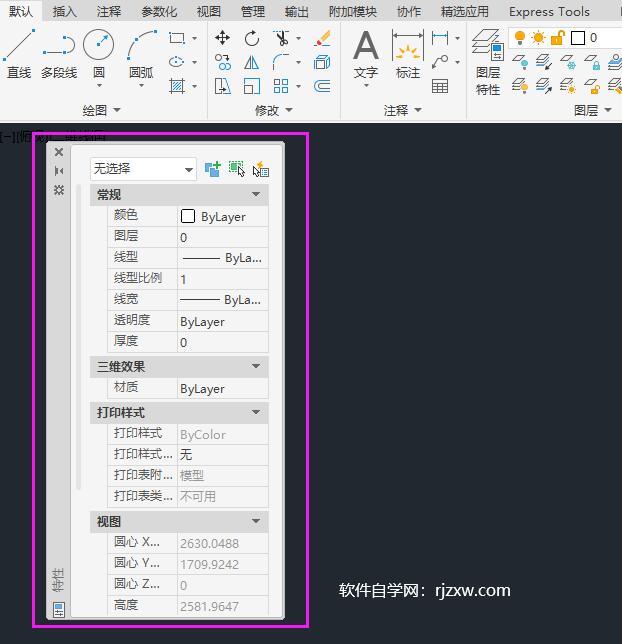Insert a Table from annotation panel
The image size is (622, 644).
pyautogui.click(x=440, y=86)
